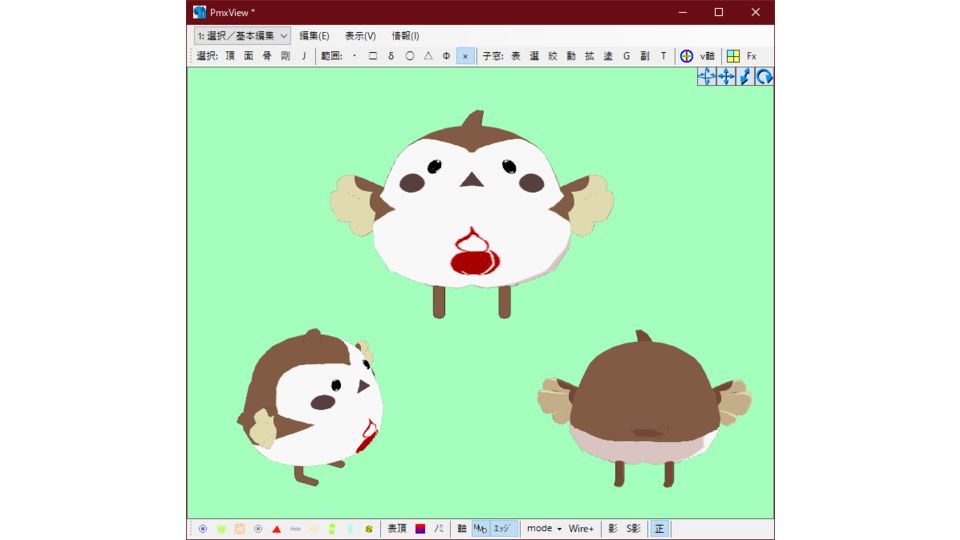960x540 pixels.
Task: Toggle gray circle display icon
Action: (x=258, y=528)
